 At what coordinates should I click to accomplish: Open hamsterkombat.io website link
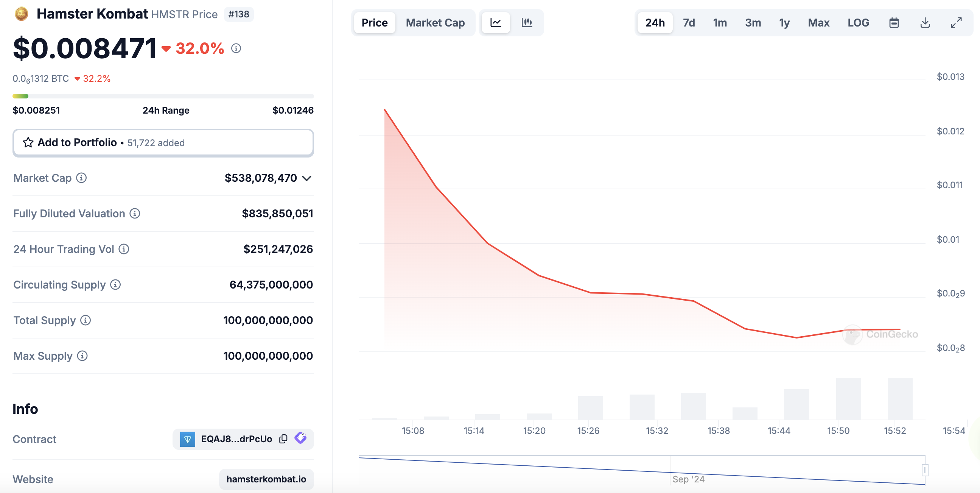tap(266, 479)
